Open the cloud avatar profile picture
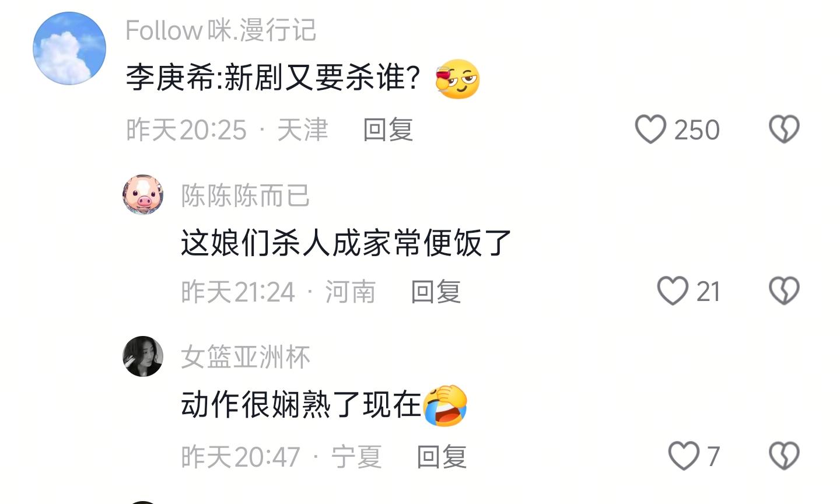This screenshot has width=840, height=504. pos(69,48)
